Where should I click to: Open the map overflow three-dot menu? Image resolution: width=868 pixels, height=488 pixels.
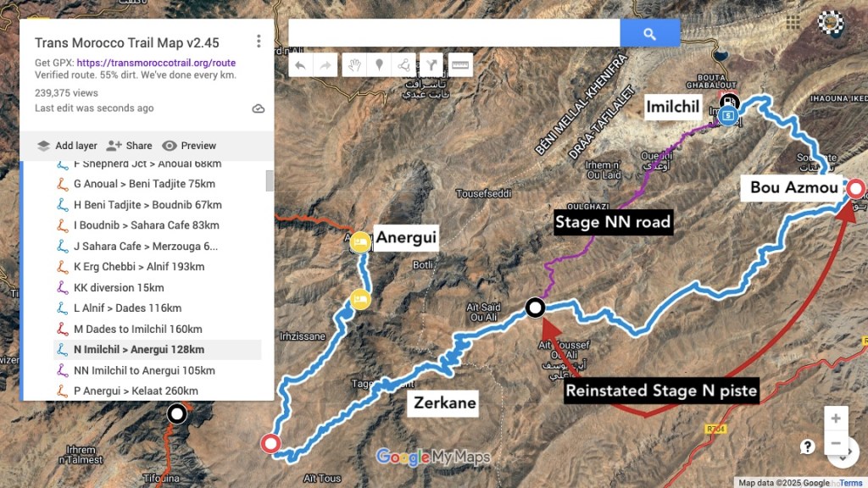(x=259, y=41)
